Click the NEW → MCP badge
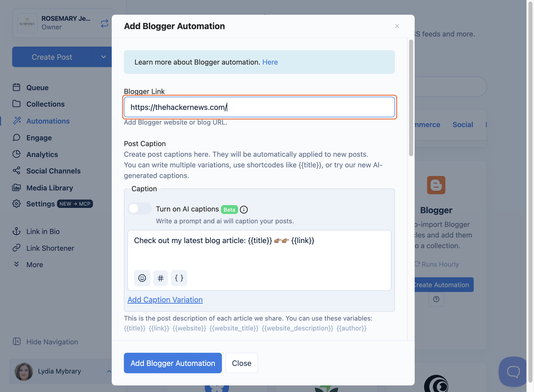 click(x=75, y=204)
